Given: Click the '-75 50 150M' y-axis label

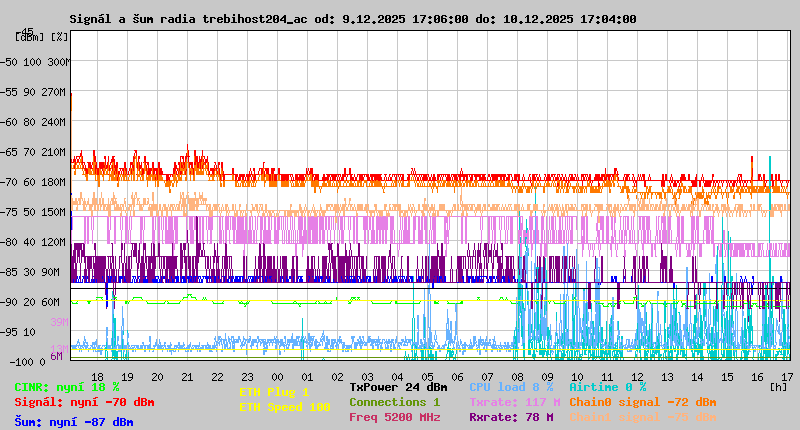Looking at the screenshot, I should pyautogui.click(x=33, y=212).
